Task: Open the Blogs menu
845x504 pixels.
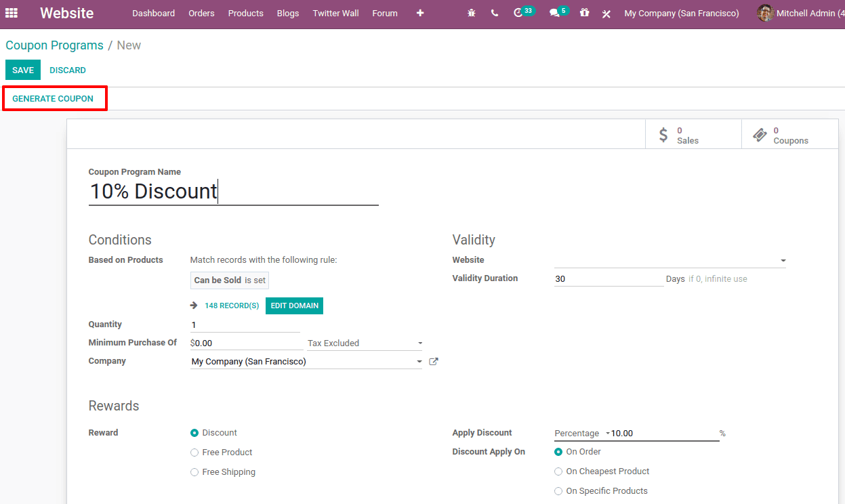Action: [288, 13]
